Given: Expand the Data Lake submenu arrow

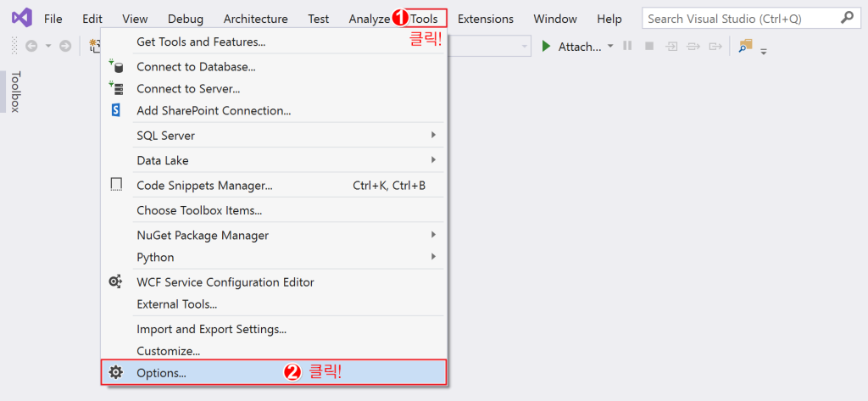Looking at the screenshot, I should pyautogui.click(x=433, y=160).
